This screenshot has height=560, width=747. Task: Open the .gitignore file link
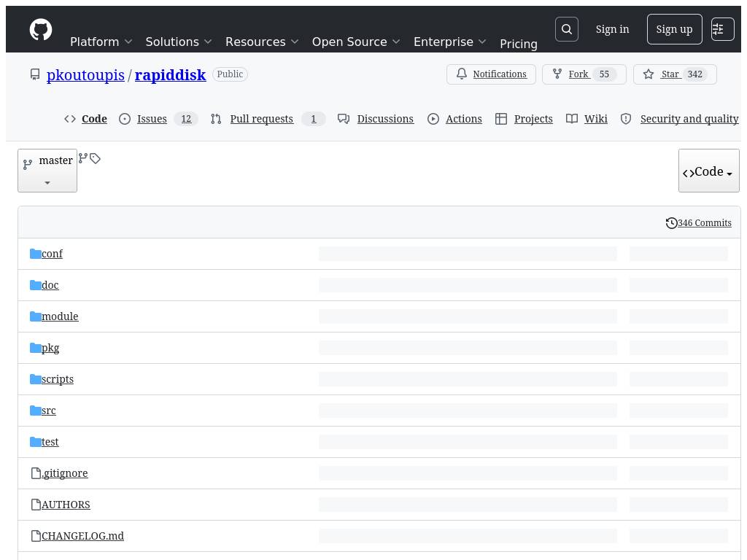pos(65,473)
